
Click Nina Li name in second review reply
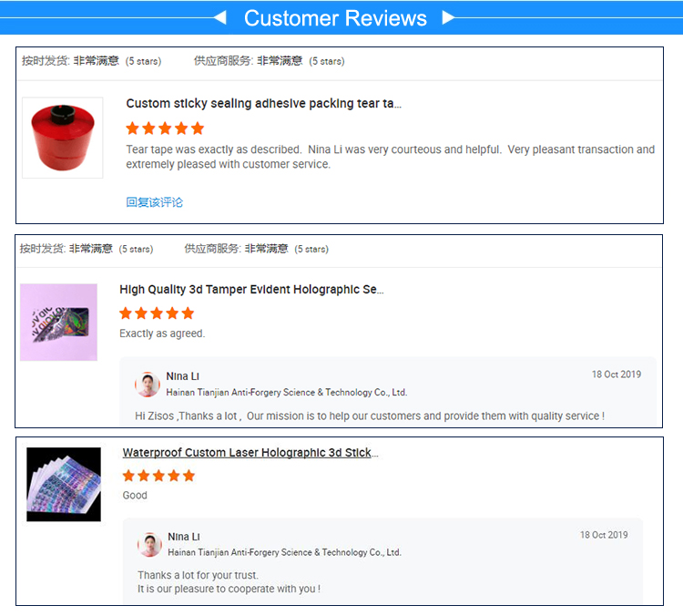[x=182, y=376]
